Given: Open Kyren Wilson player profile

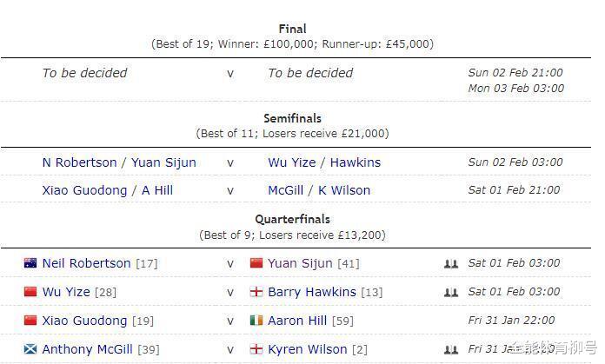Looking at the screenshot, I should (307, 349).
